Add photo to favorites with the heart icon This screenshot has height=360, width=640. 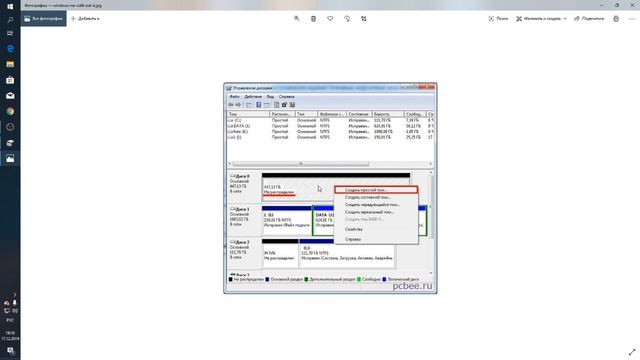(330, 19)
